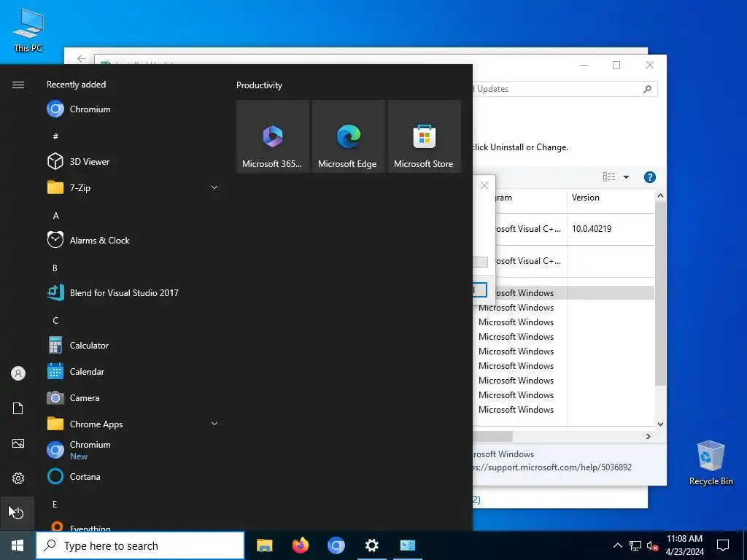Open This PC desktop icon
This screenshot has width=747, height=560.
28,30
